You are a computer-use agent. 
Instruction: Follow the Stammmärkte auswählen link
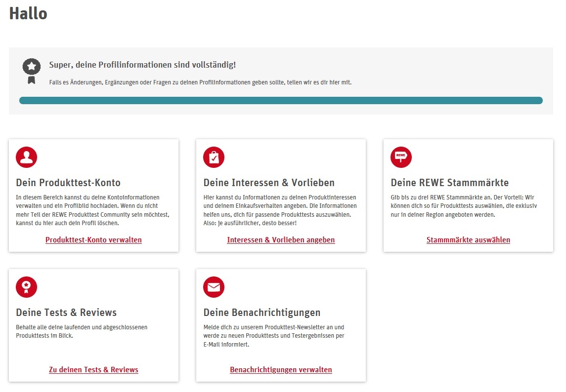pyautogui.click(x=468, y=240)
